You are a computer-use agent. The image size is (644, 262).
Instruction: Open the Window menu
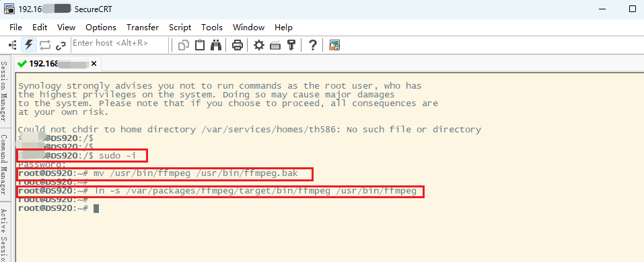(248, 28)
